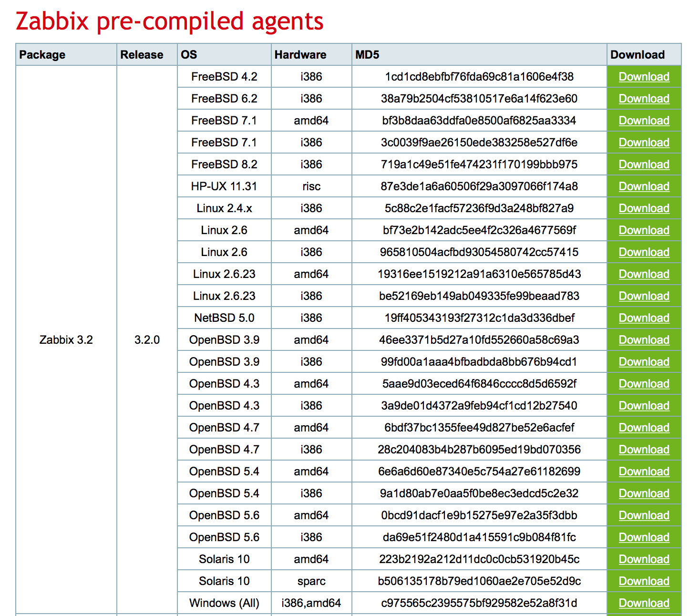Download the Linux 2.6 amd64 agent
Image resolution: width=700 pixels, height=616 pixels.
click(644, 230)
